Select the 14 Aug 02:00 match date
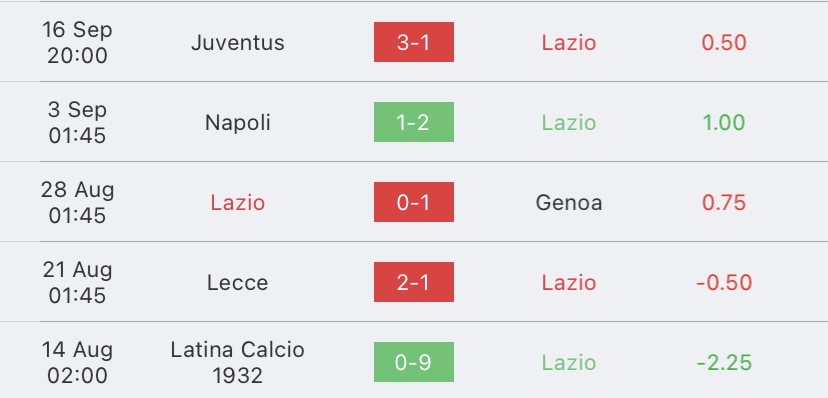The image size is (828, 398). [77, 362]
